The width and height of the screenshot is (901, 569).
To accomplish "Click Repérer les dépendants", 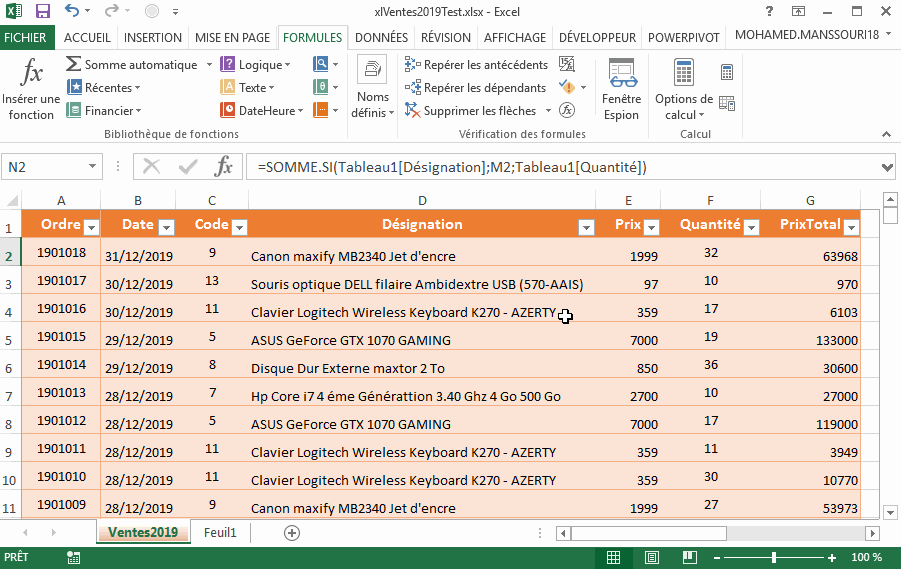I will 475,87.
